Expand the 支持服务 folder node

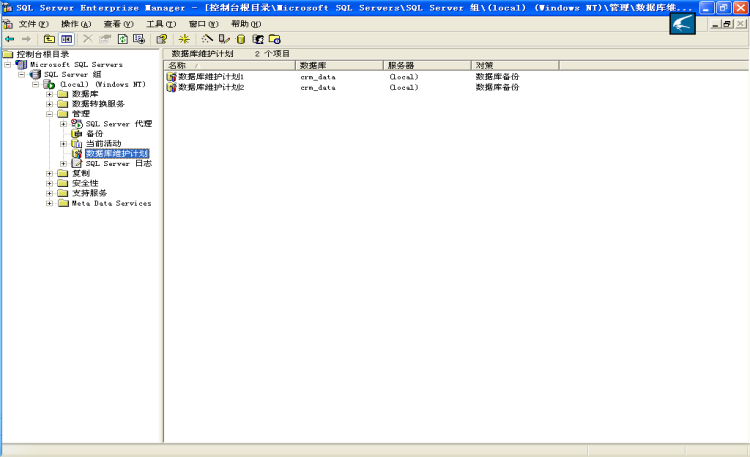pyautogui.click(x=49, y=193)
